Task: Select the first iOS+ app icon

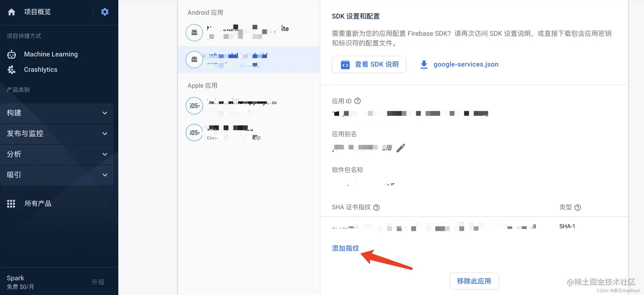Action: (194, 106)
